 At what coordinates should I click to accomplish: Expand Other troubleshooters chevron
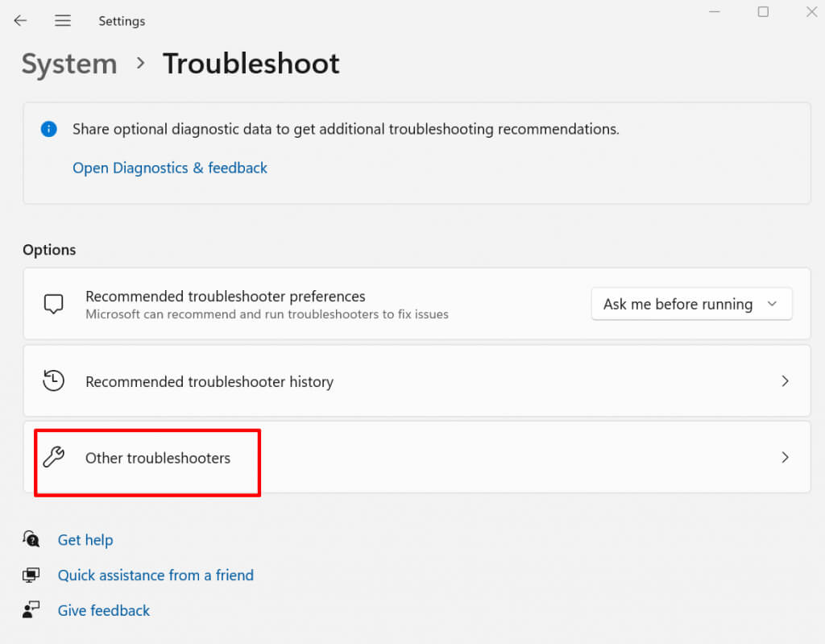[785, 458]
